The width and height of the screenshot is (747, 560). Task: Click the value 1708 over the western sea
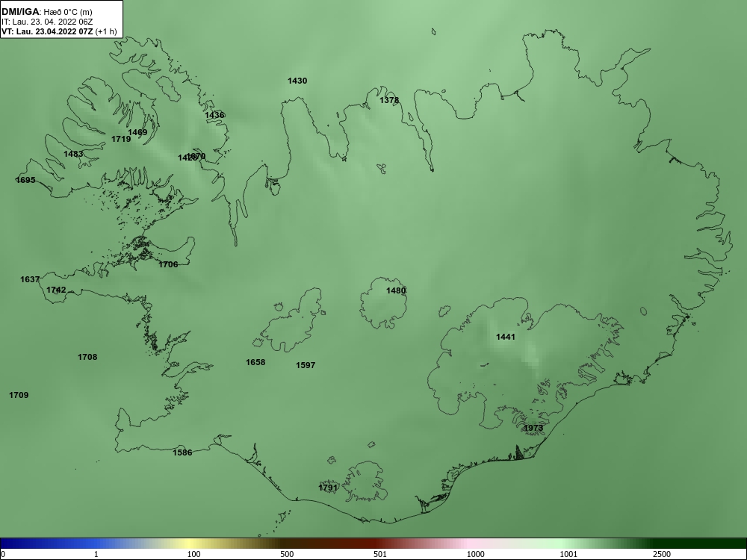87,357
